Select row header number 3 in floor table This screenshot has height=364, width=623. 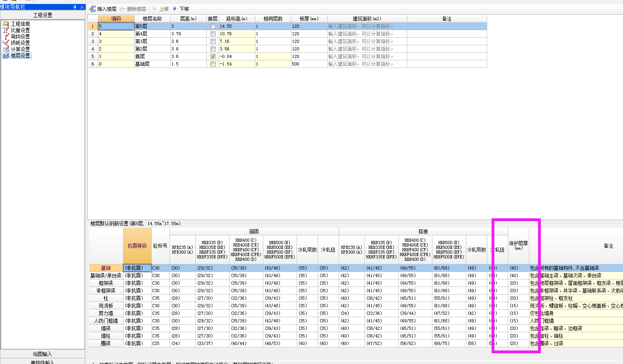[x=93, y=41]
